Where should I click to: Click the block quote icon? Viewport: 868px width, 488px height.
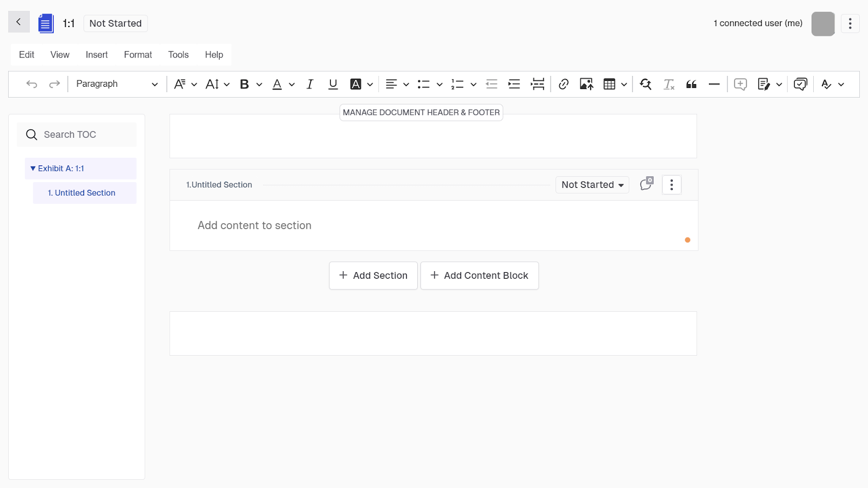691,84
